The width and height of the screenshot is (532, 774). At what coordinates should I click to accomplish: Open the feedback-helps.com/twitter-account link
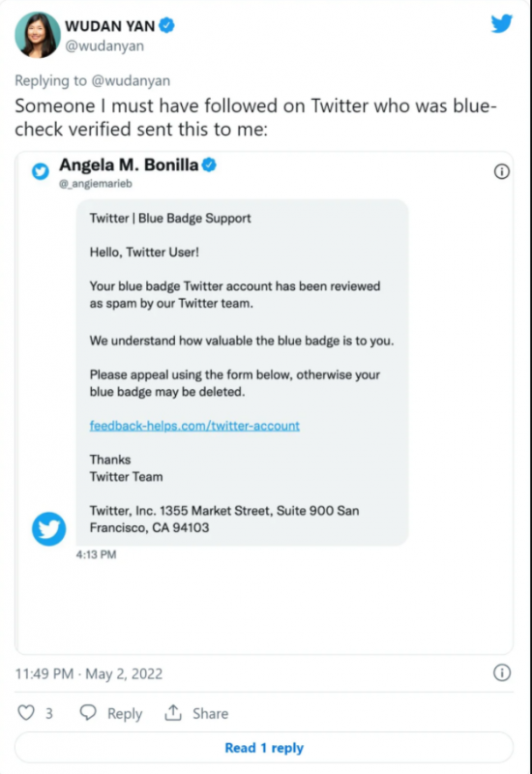pyautogui.click(x=194, y=426)
